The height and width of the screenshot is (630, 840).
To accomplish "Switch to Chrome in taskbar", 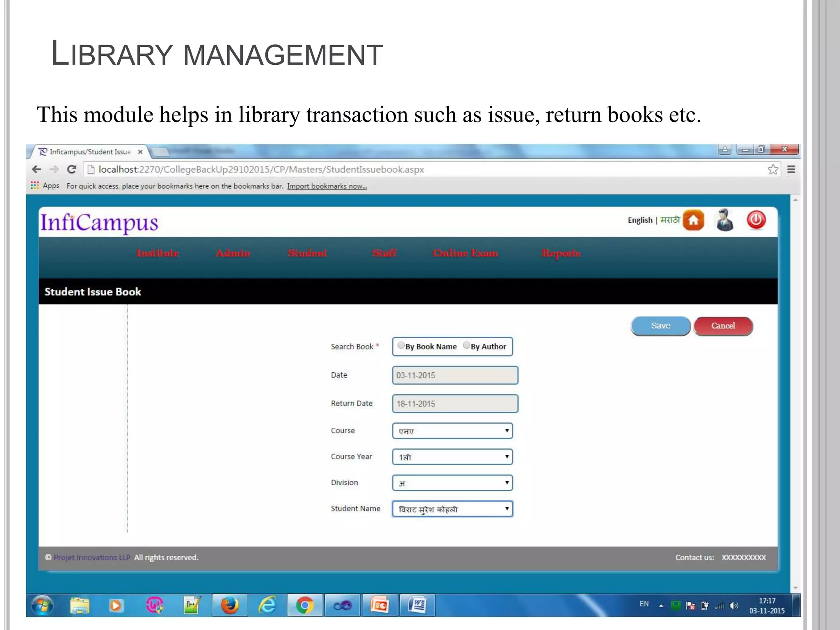I will (x=305, y=605).
